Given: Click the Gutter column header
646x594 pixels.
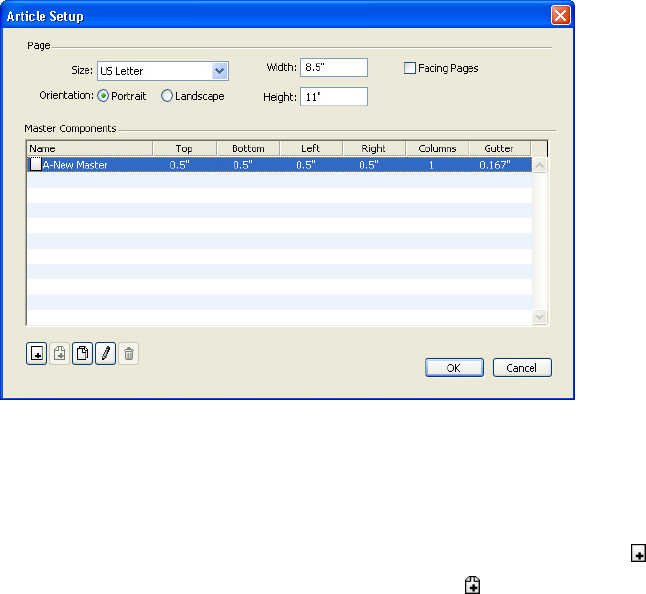Looking at the screenshot, I should pos(500,148).
